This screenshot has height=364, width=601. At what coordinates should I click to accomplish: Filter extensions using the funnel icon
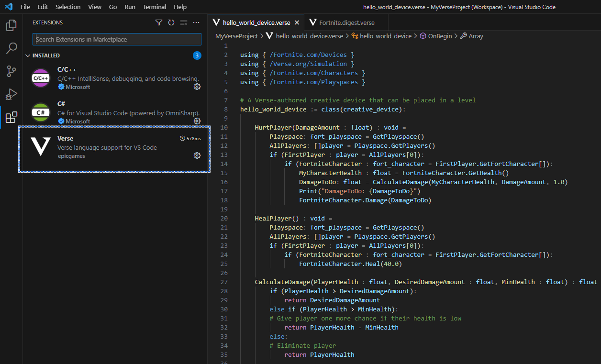click(x=159, y=22)
